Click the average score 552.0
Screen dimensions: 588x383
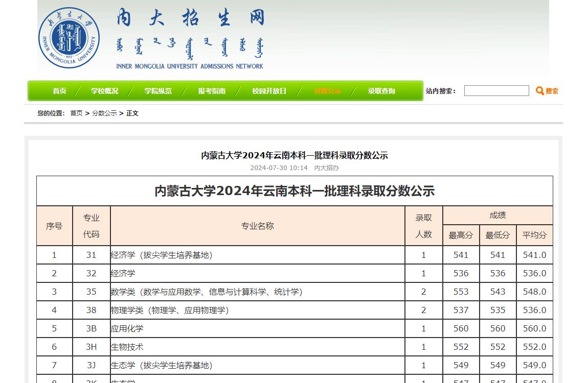point(534,347)
